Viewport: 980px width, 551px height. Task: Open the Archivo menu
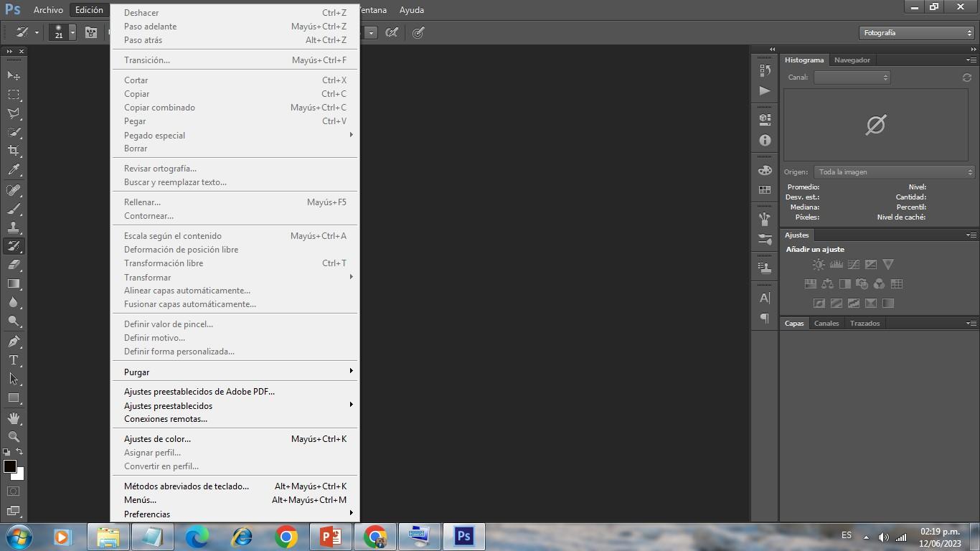tap(48, 10)
